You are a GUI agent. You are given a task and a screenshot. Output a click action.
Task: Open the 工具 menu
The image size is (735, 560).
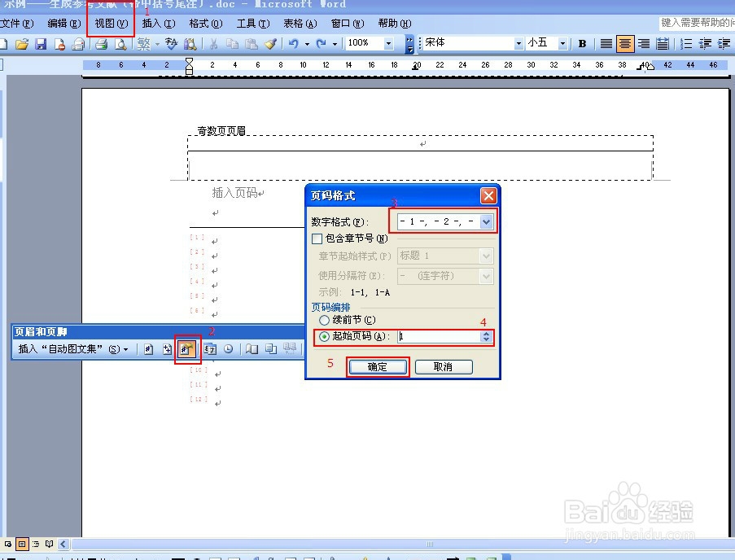[x=253, y=24]
